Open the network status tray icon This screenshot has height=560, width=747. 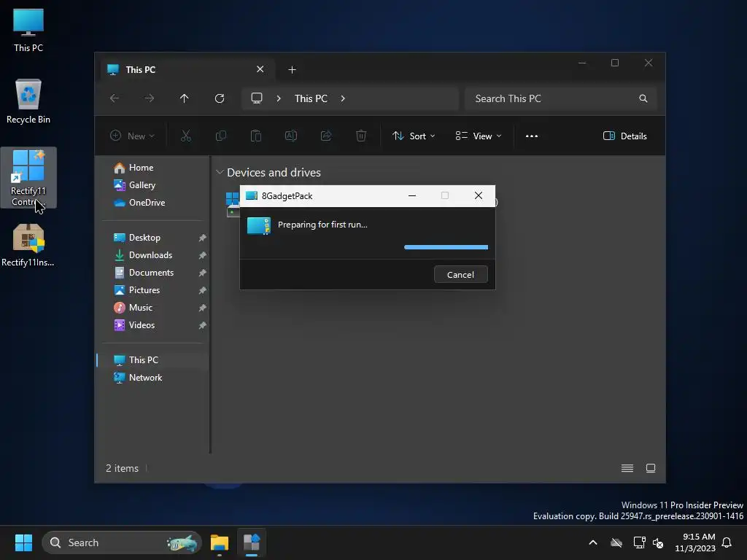click(639, 542)
